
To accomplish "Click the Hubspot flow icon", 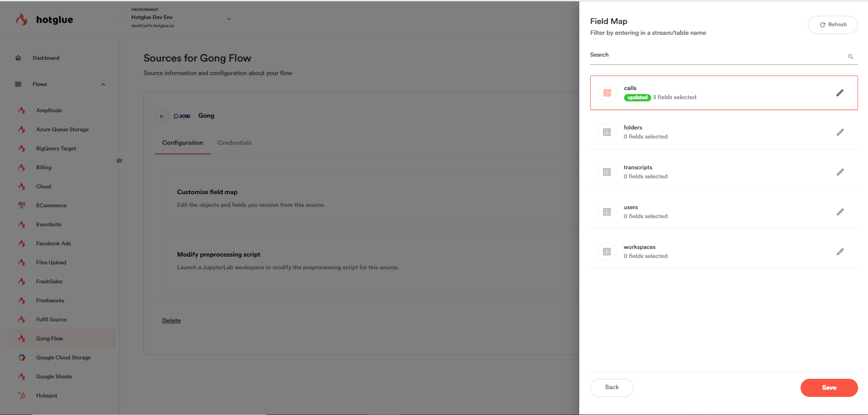I will [x=21, y=396].
